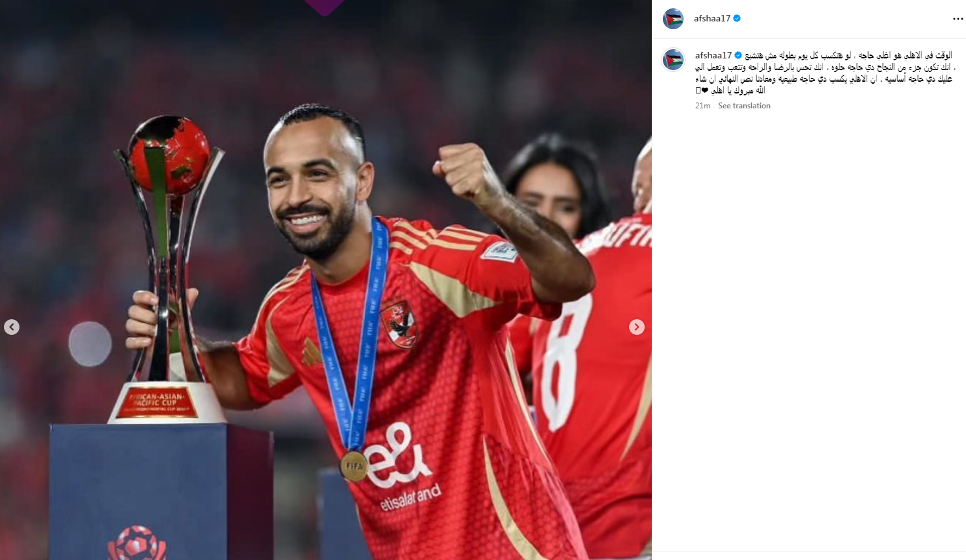The width and height of the screenshot is (966, 560).
Task: Click the heart emoji ending the caption
Action: coord(705,90)
